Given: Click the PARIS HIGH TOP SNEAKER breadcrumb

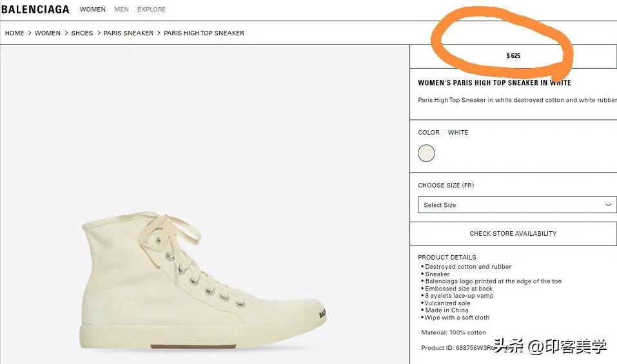Looking at the screenshot, I should click(204, 33).
